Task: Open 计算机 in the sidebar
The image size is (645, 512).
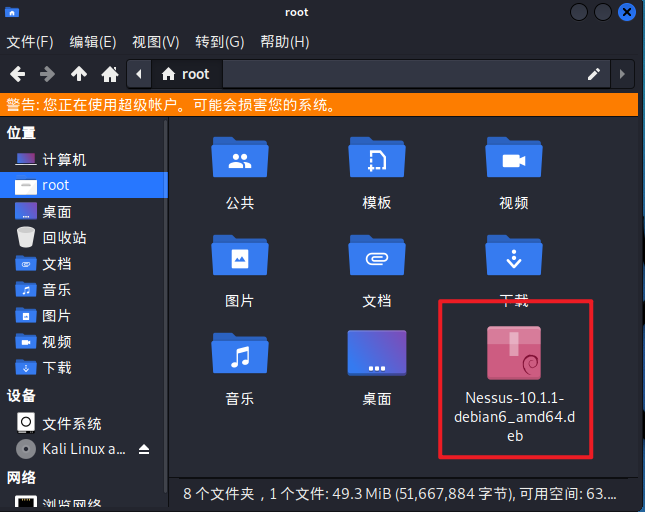Action: point(64,160)
